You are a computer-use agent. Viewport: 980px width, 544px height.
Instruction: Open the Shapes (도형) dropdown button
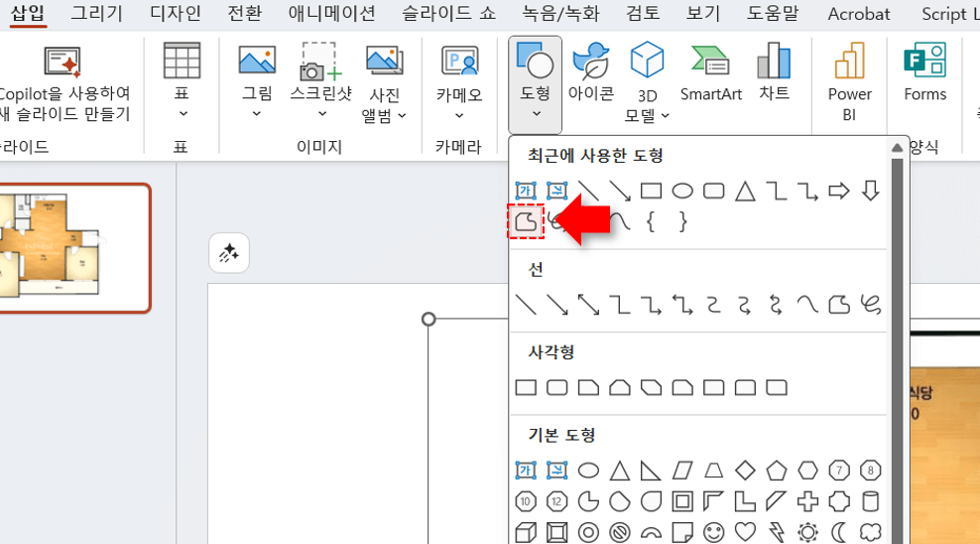point(535,84)
